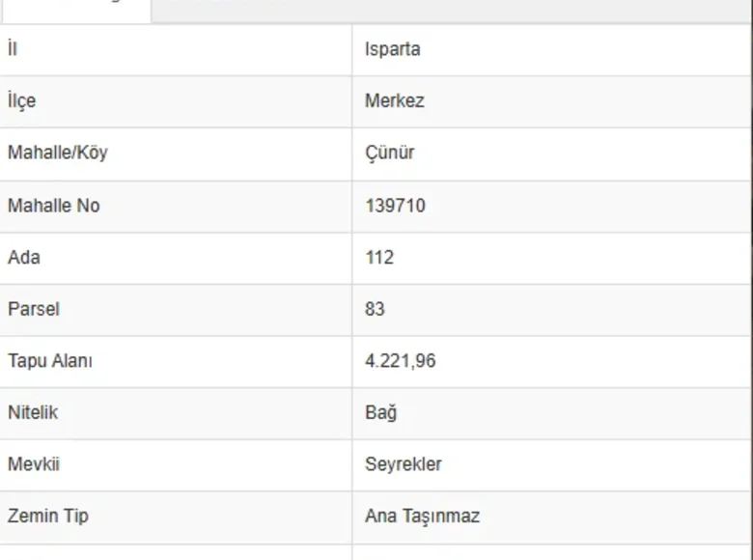Select the Seyrekler location value

pos(403,464)
